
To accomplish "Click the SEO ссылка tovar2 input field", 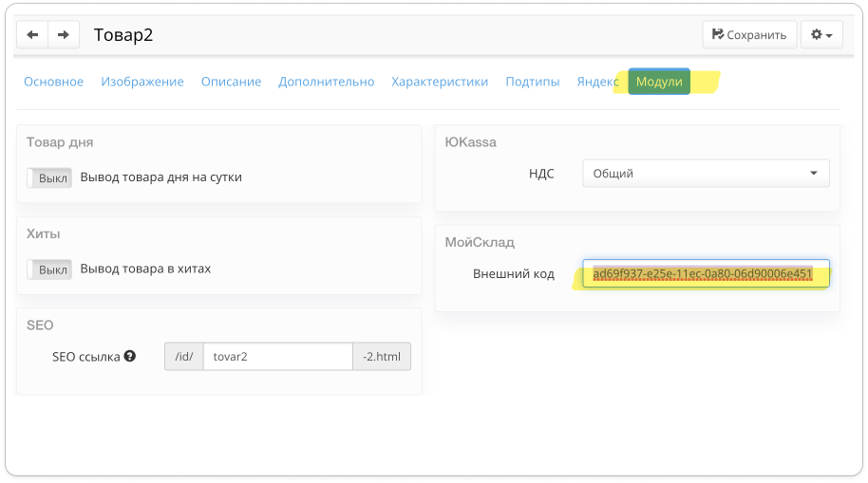I will click(278, 356).
